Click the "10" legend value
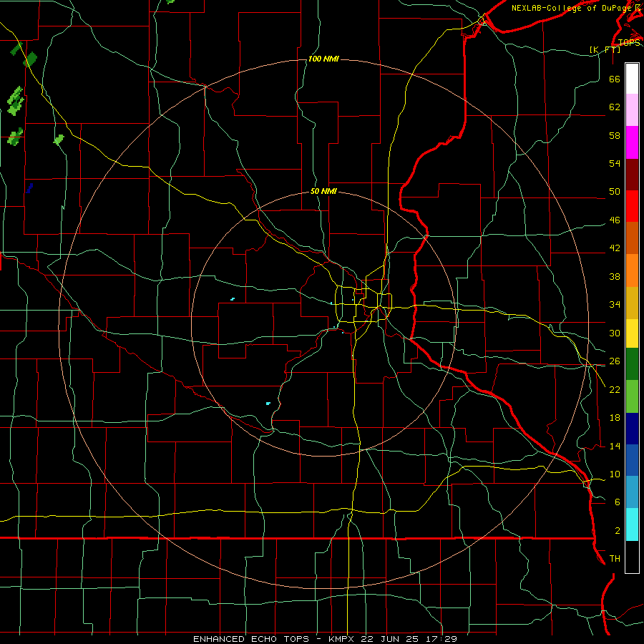644x644 pixels. coord(615,474)
